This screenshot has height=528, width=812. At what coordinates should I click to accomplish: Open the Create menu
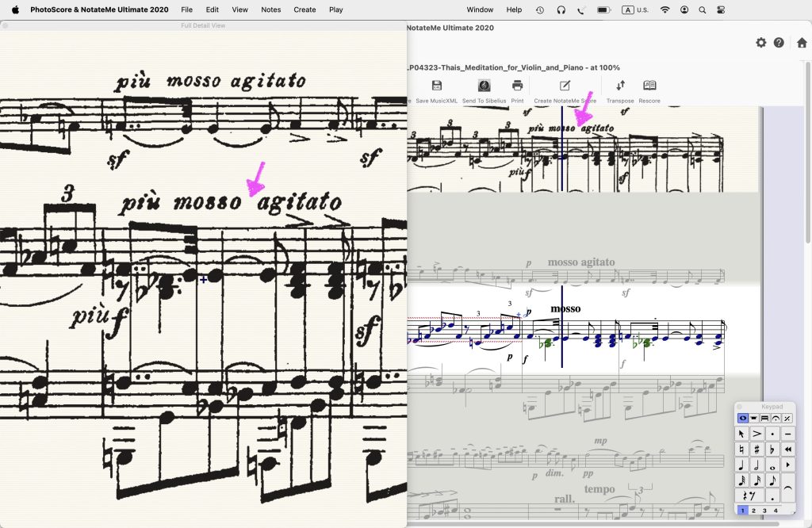304,10
